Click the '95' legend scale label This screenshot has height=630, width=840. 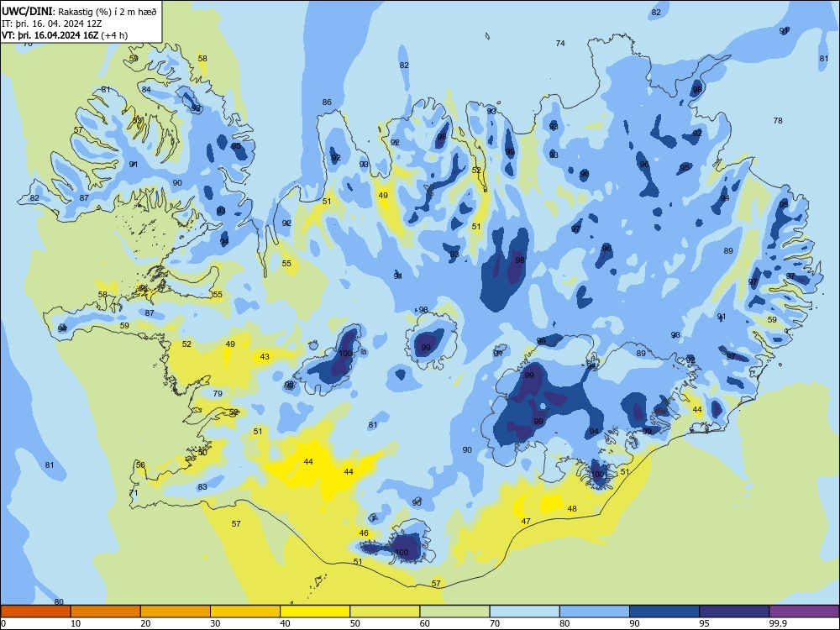(705, 623)
